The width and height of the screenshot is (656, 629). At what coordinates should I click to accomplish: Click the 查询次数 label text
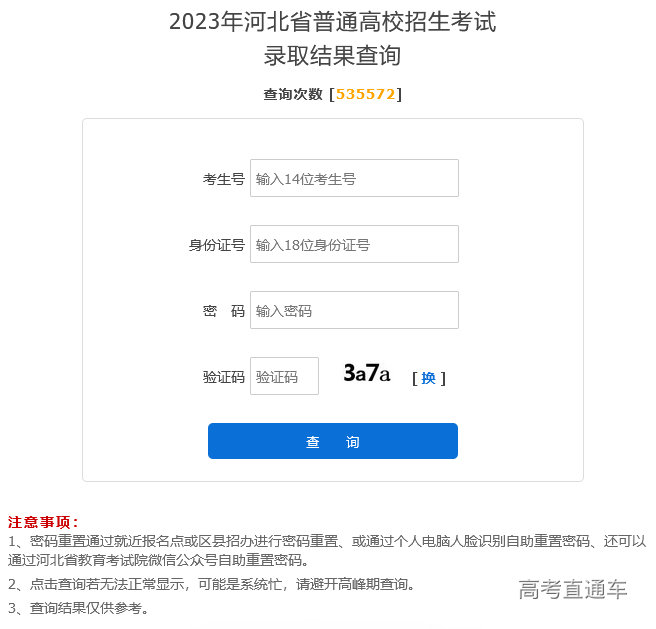tap(293, 94)
